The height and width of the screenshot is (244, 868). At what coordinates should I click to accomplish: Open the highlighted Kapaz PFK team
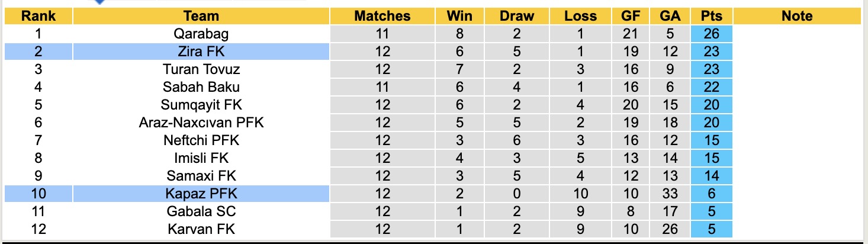(201, 194)
